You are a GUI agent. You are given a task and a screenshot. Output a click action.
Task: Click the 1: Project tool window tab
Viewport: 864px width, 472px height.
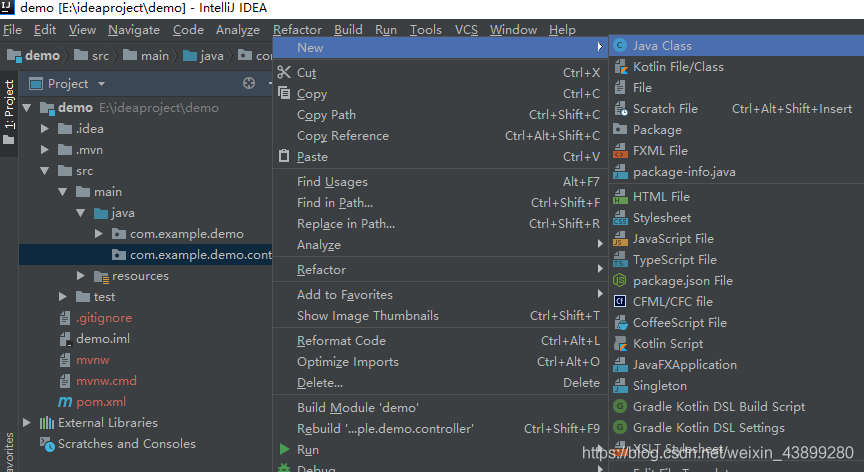pyautogui.click(x=9, y=113)
